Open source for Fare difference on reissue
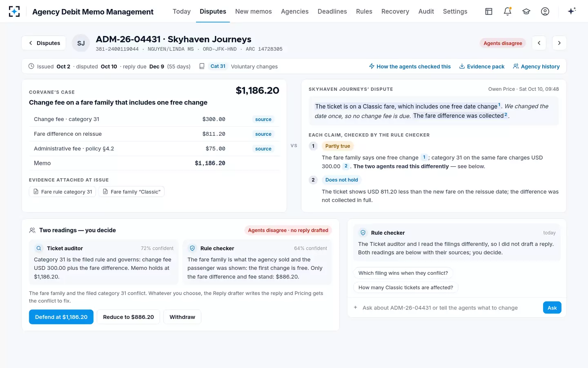588x368 pixels. click(x=263, y=134)
